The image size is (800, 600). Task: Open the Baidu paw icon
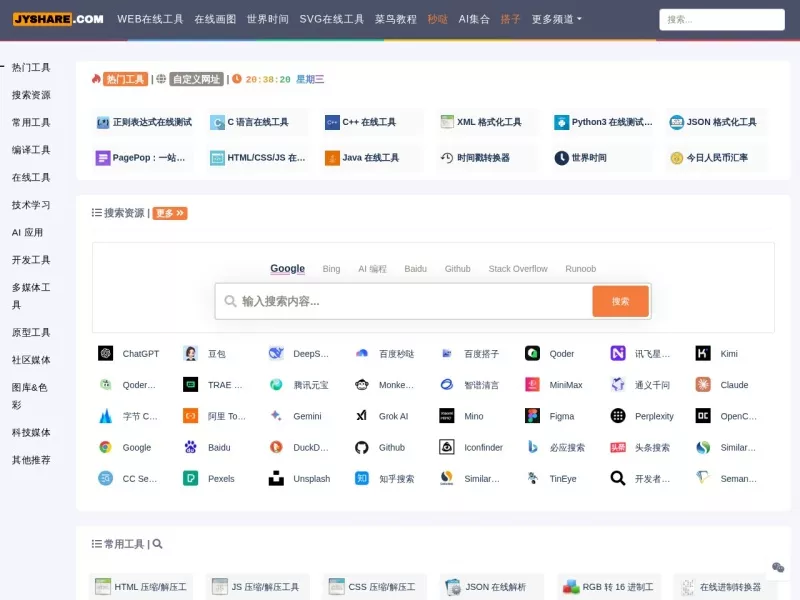(190, 447)
